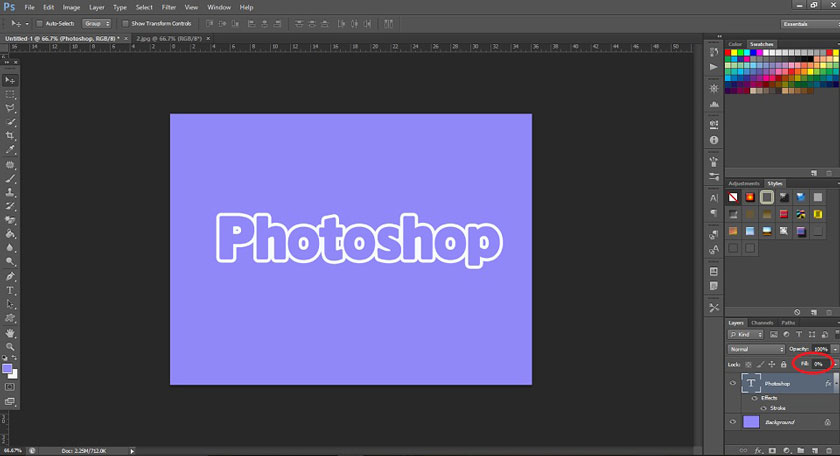Open the Character panel icon
Screen dimensions: 840x456
pos(714,198)
